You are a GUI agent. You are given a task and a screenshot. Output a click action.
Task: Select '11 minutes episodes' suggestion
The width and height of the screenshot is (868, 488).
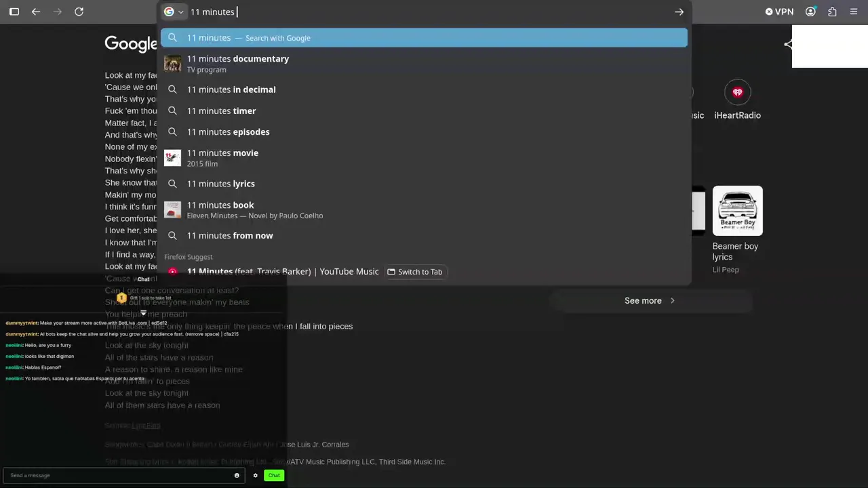coord(424,131)
